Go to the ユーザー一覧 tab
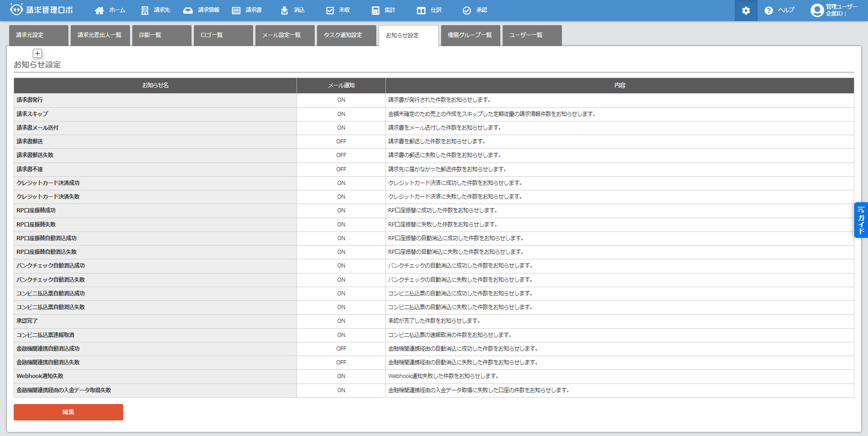868x436 pixels. [532, 35]
